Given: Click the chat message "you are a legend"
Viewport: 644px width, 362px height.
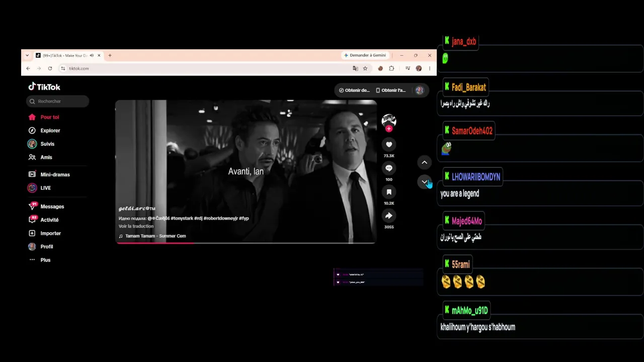Looking at the screenshot, I should (460, 194).
